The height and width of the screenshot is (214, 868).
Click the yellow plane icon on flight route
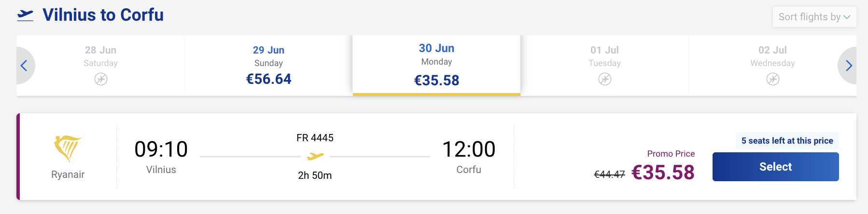315,156
